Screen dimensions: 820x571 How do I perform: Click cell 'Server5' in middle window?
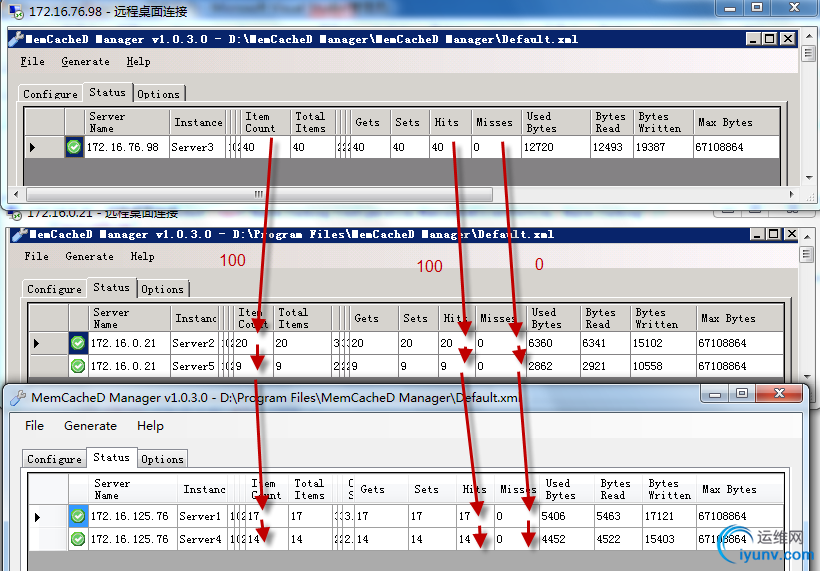click(194, 366)
